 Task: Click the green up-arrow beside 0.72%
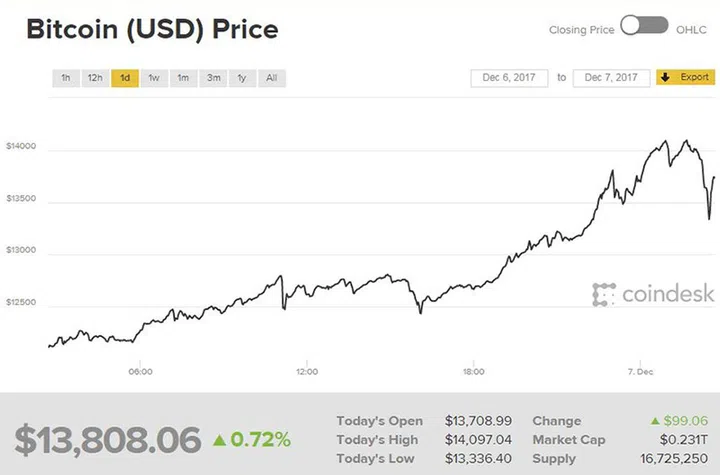220,439
